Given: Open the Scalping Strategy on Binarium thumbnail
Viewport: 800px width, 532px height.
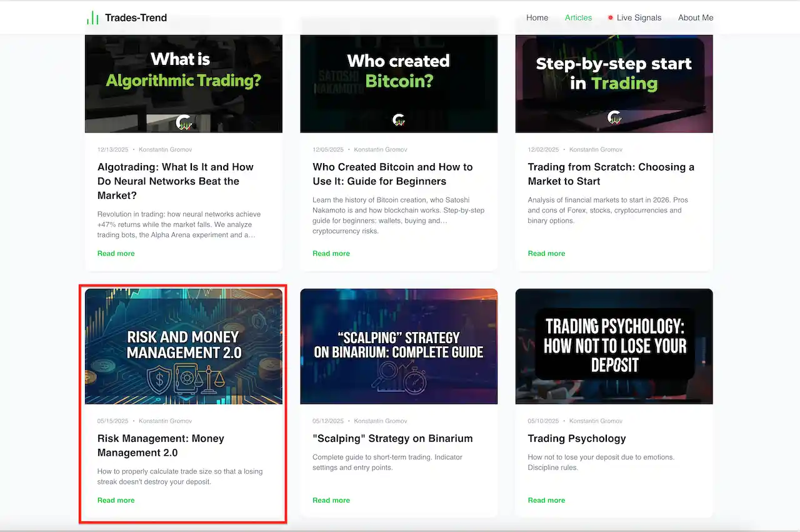Looking at the screenshot, I should coord(399,346).
